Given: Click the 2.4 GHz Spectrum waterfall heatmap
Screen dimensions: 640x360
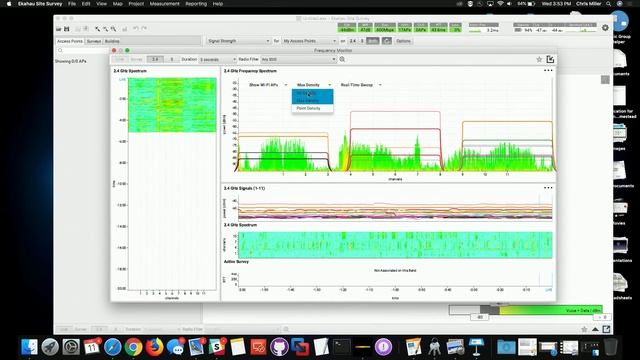Looking at the screenshot, I should point(172,105).
